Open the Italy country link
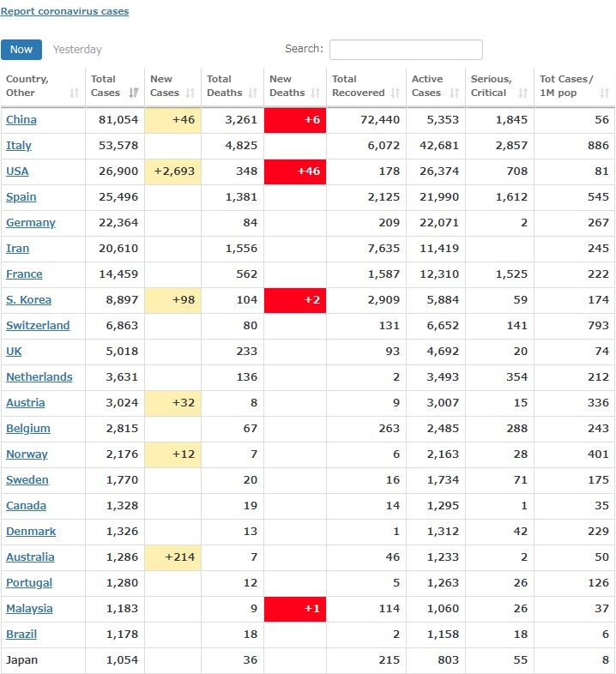616x674 pixels. coord(19,146)
